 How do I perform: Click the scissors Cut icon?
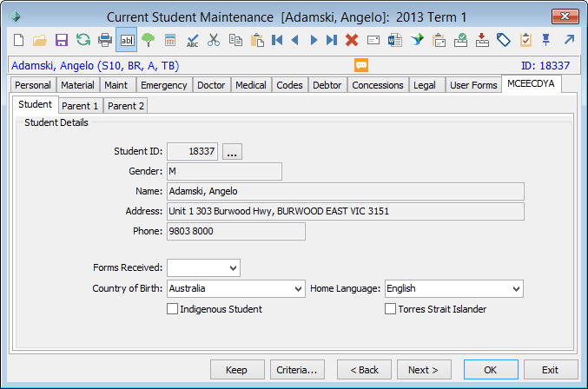(x=214, y=40)
